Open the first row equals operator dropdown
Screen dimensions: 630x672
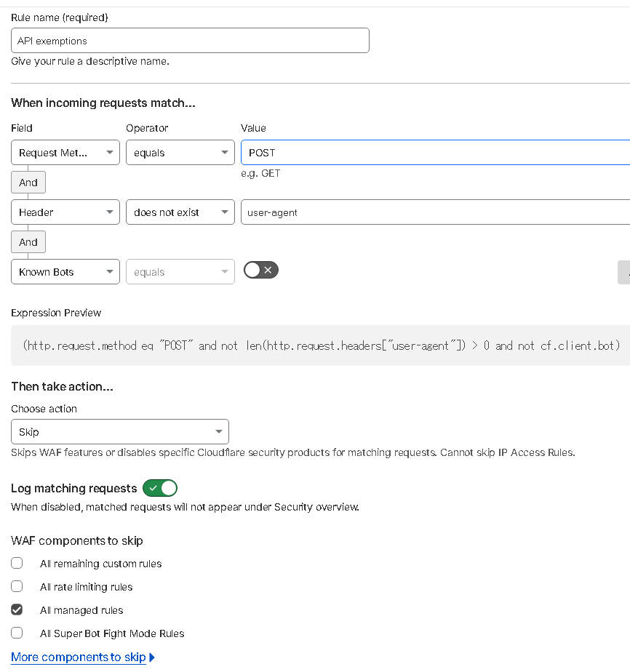point(180,153)
